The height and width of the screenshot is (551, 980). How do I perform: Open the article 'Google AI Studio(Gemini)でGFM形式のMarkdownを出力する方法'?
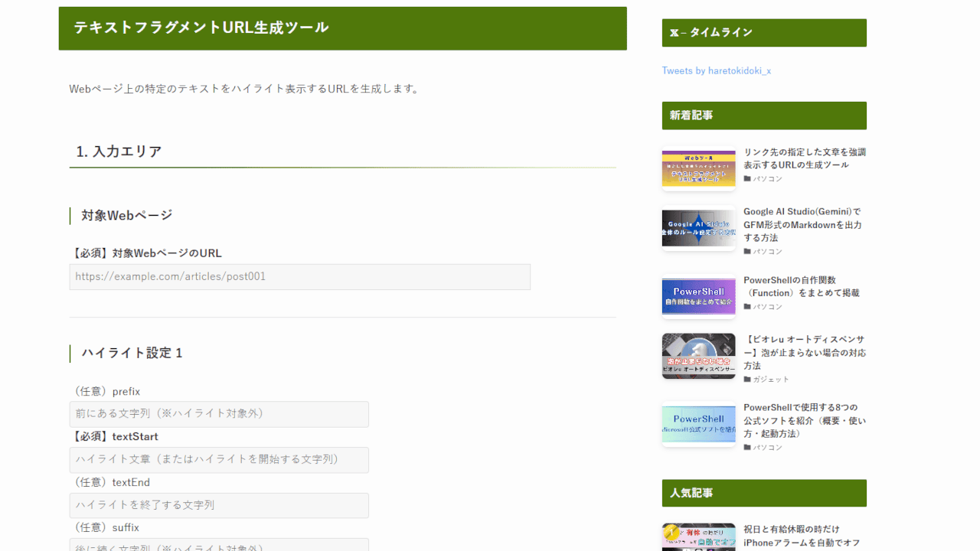(802, 225)
